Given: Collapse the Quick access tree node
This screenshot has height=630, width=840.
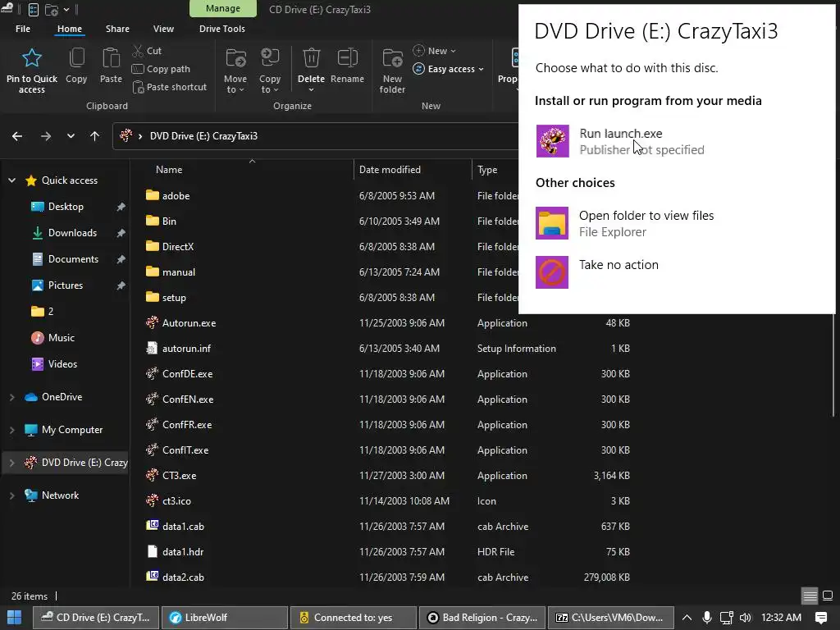Looking at the screenshot, I should [x=11, y=180].
